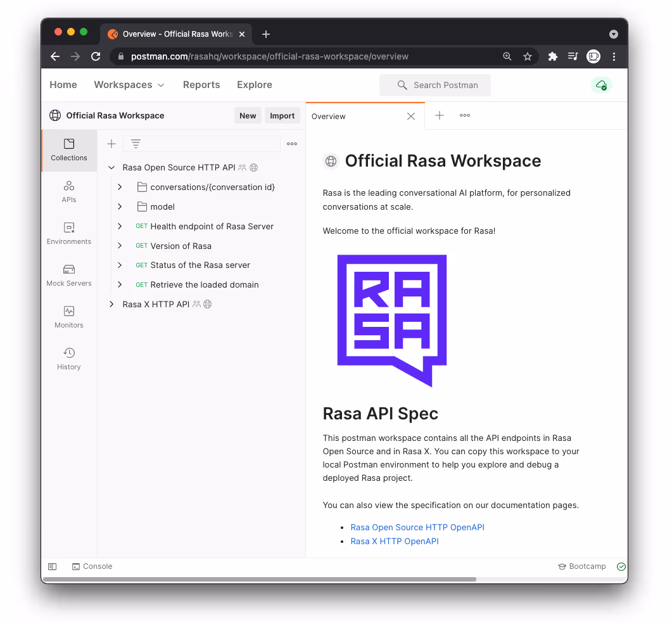672x624 pixels.
Task: Expand the conversations/{conversation id} folder
Action: click(x=120, y=188)
